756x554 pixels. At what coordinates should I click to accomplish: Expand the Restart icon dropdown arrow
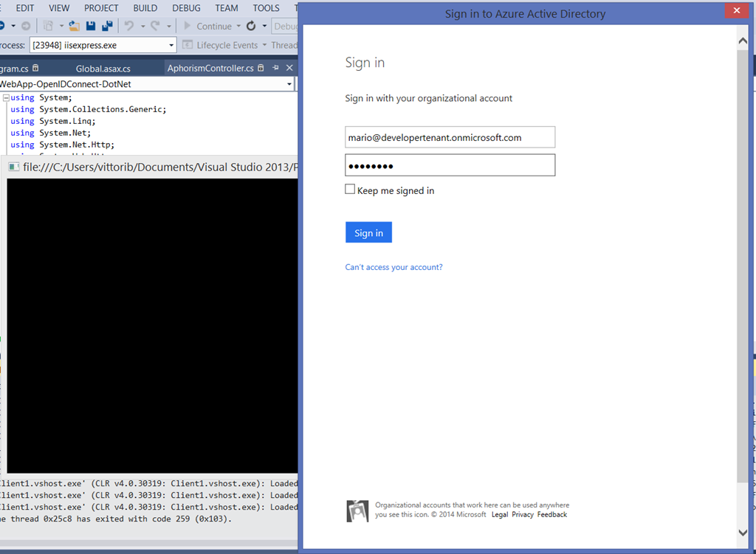coord(264,26)
